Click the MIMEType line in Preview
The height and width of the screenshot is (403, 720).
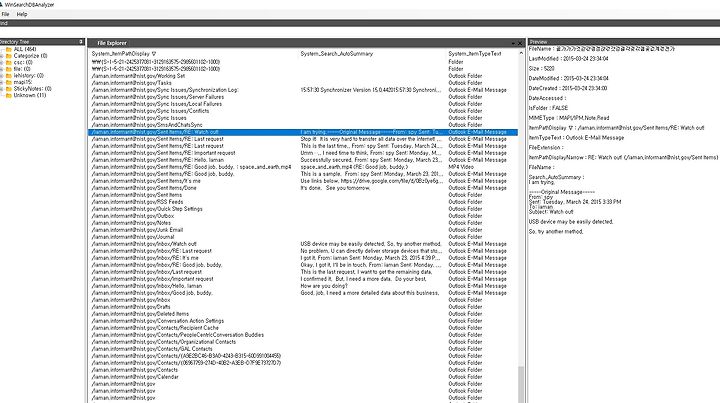pyautogui.click(x=569, y=118)
